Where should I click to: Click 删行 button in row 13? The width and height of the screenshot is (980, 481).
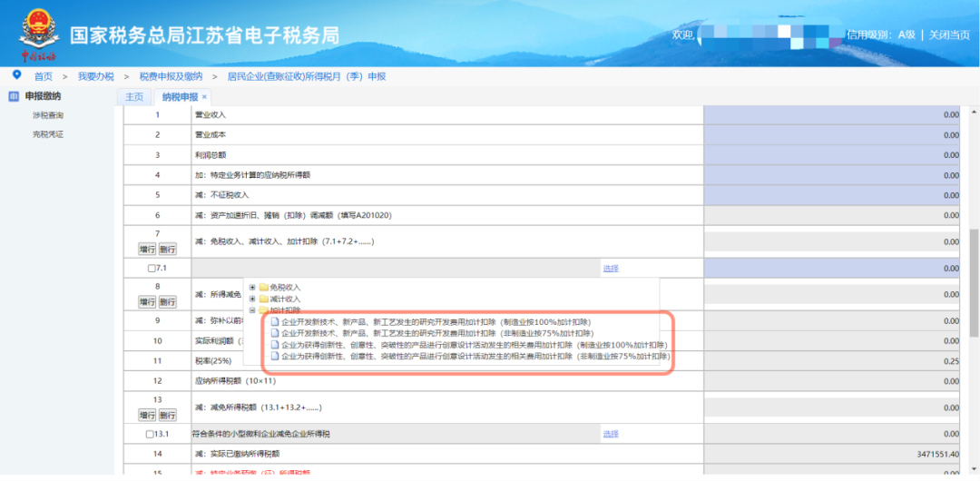tap(168, 415)
